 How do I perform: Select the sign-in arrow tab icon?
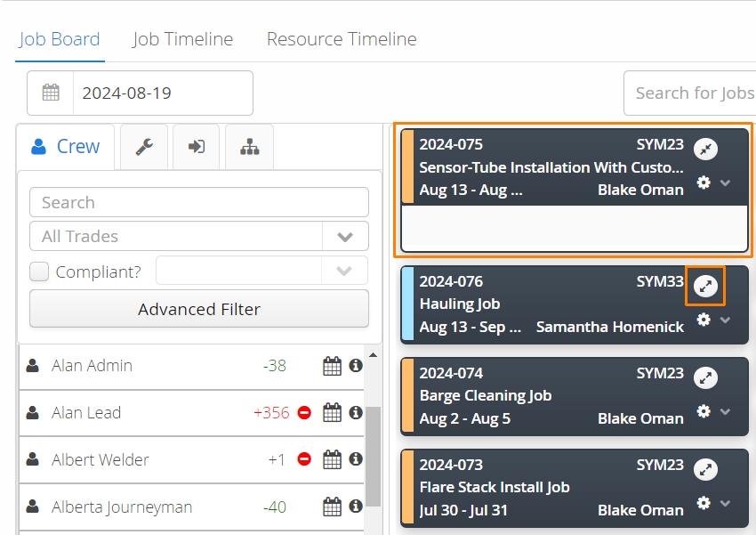pyautogui.click(x=197, y=147)
